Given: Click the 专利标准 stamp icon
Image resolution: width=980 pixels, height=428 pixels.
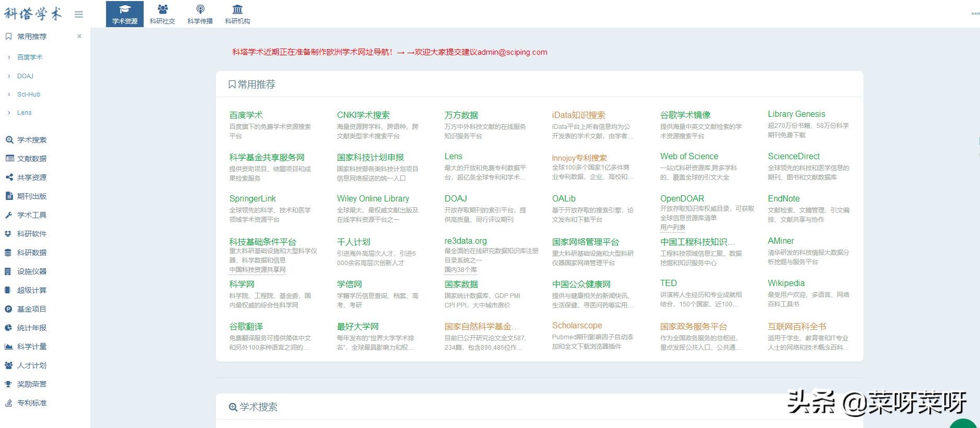Looking at the screenshot, I should click(x=8, y=403).
